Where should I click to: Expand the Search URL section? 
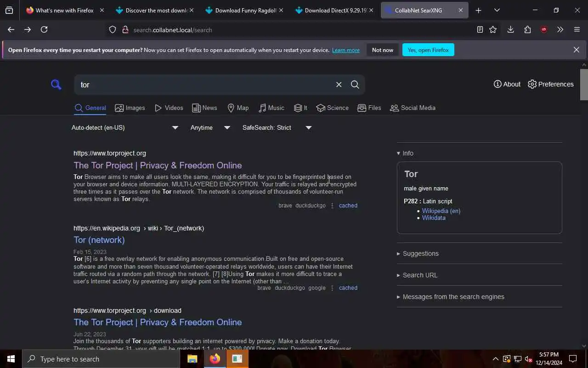417,275
